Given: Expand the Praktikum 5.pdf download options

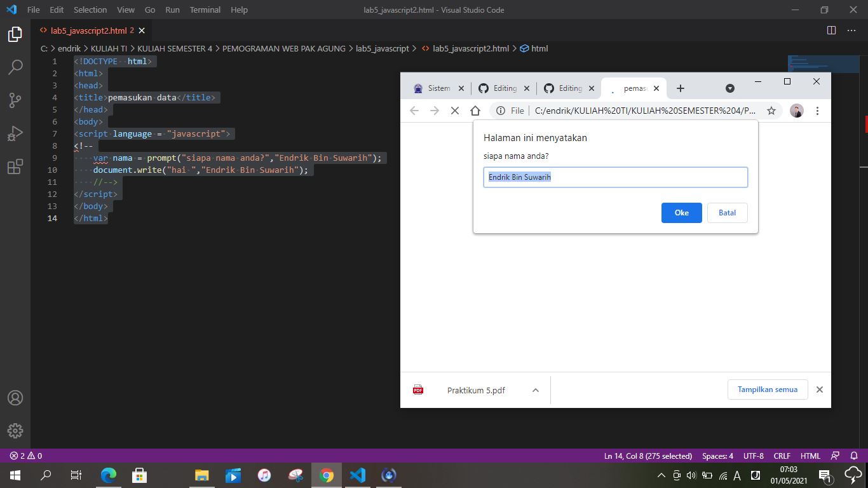Looking at the screenshot, I should (536, 390).
